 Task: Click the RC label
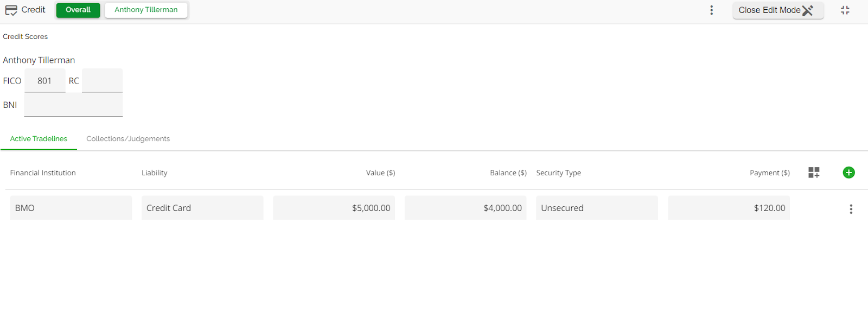coord(74,81)
